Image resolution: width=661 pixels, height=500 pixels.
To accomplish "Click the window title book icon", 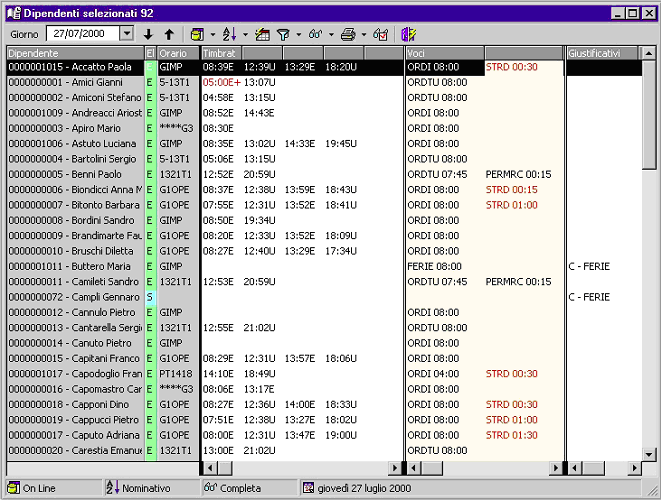I will click(14, 13).
